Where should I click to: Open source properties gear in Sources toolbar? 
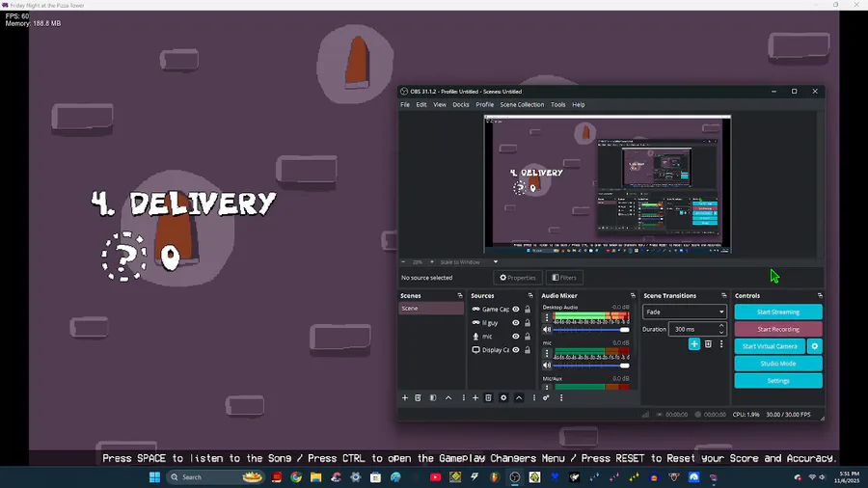tap(503, 397)
